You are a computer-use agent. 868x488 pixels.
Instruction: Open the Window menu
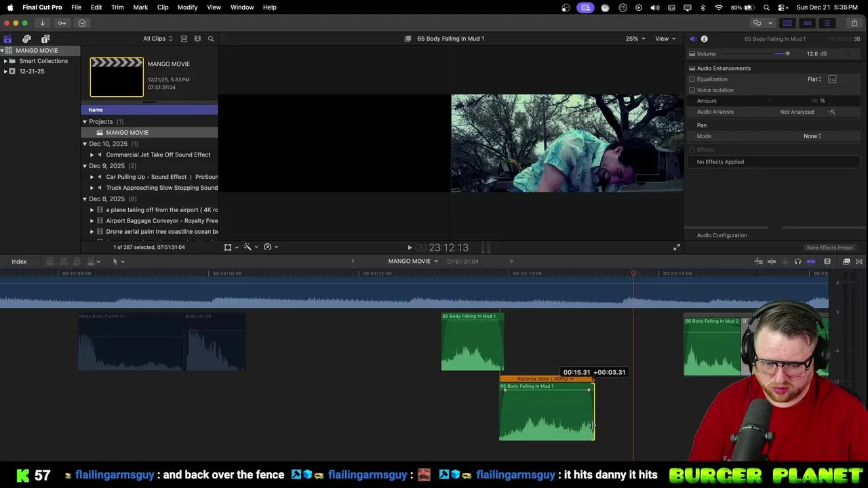(x=242, y=7)
